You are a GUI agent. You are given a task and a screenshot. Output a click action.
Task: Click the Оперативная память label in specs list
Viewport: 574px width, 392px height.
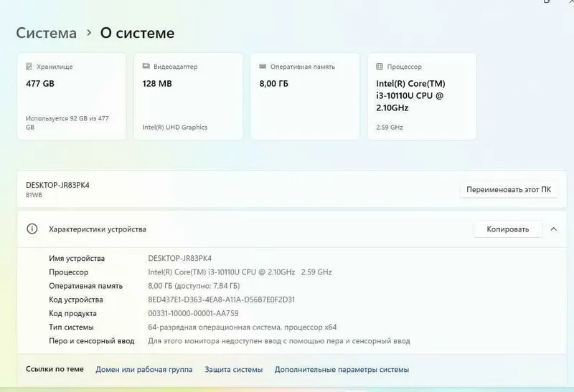click(85, 286)
